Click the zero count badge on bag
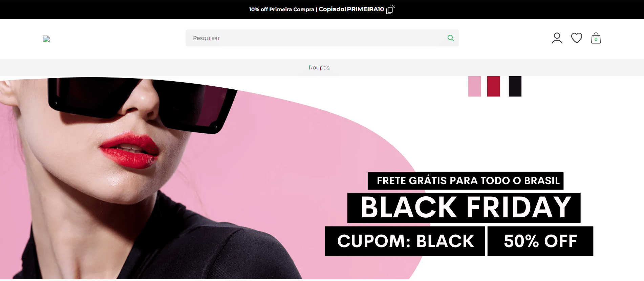 pyautogui.click(x=596, y=40)
